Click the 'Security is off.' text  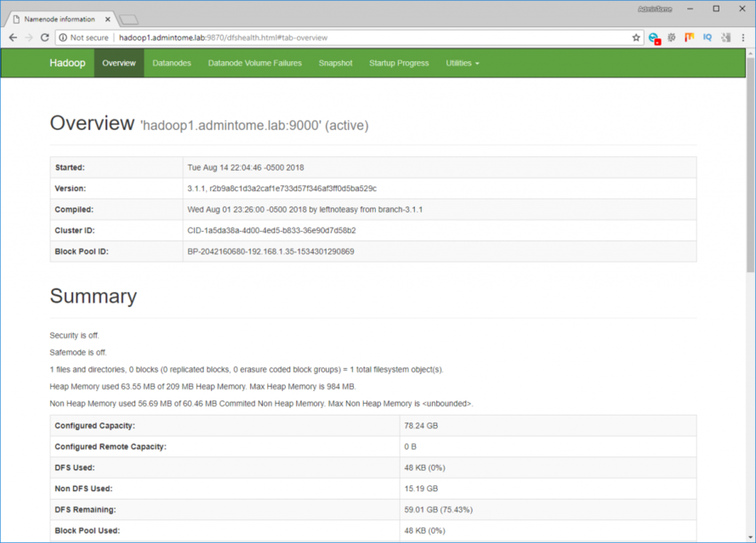(x=74, y=336)
